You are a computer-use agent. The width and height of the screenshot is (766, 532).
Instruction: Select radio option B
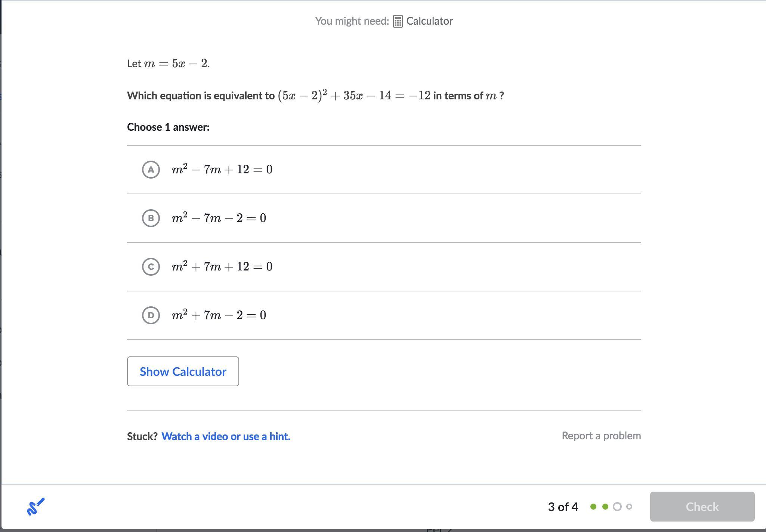point(151,218)
